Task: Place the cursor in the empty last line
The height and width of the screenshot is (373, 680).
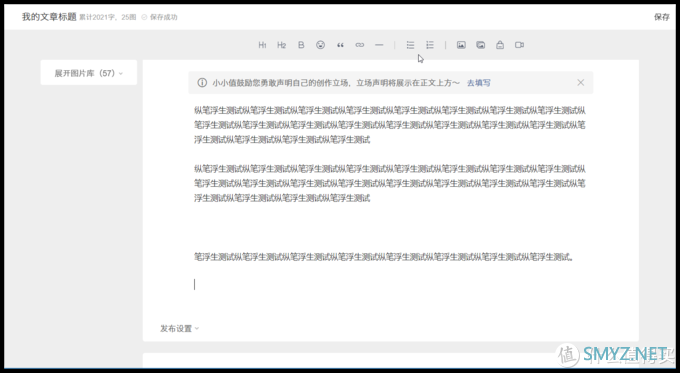Action: coord(390,285)
